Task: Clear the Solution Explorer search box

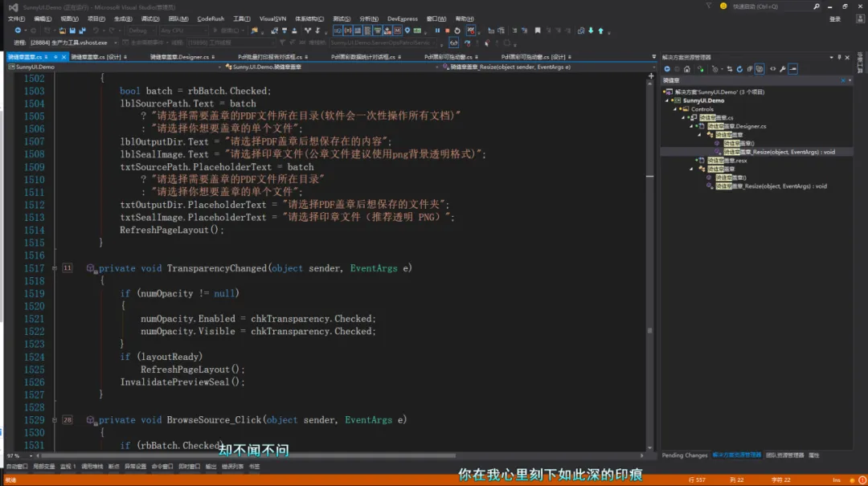Action: (843, 80)
